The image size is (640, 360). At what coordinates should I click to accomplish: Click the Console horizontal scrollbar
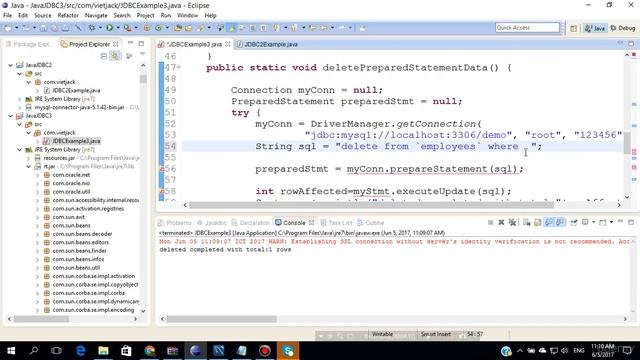pos(221,319)
